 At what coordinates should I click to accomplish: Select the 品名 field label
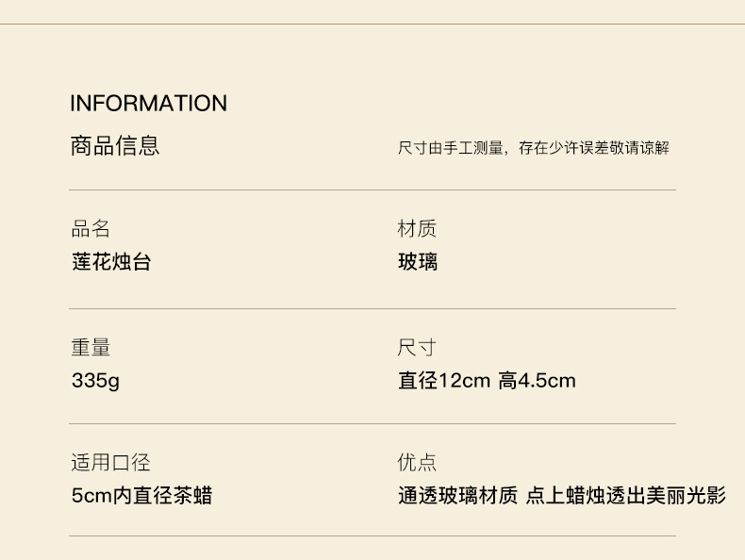[x=91, y=229]
